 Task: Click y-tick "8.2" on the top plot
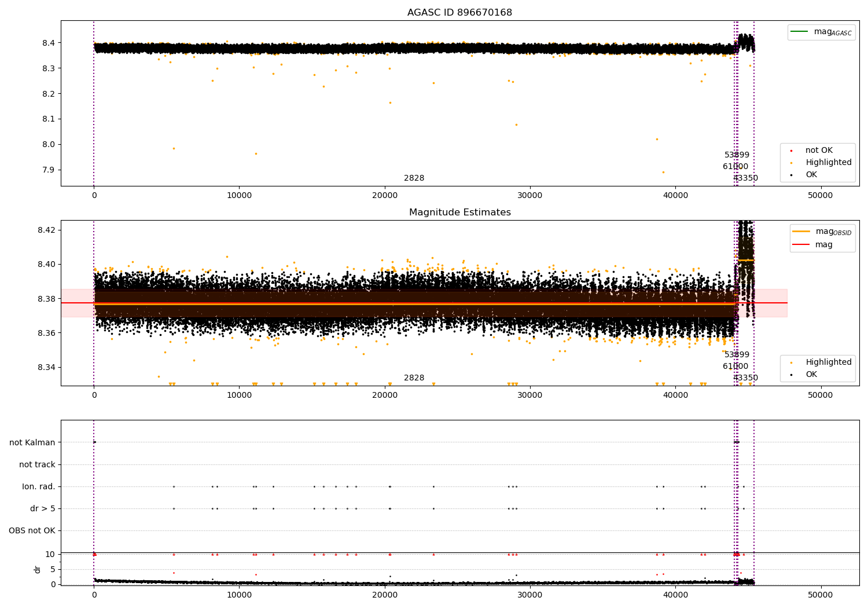pyautogui.click(x=48, y=94)
